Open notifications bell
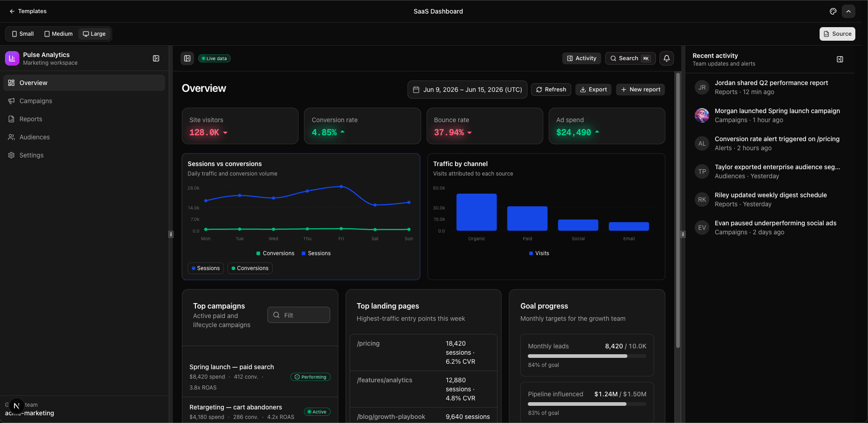The image size is (868, 423). click(x=667, y=58)
